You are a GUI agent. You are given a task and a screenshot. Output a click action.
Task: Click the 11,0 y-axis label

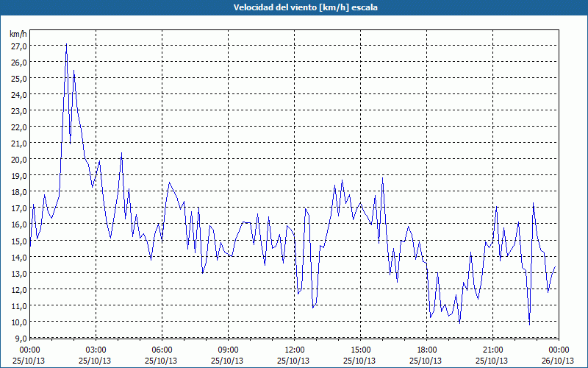(x=19, y=306)
